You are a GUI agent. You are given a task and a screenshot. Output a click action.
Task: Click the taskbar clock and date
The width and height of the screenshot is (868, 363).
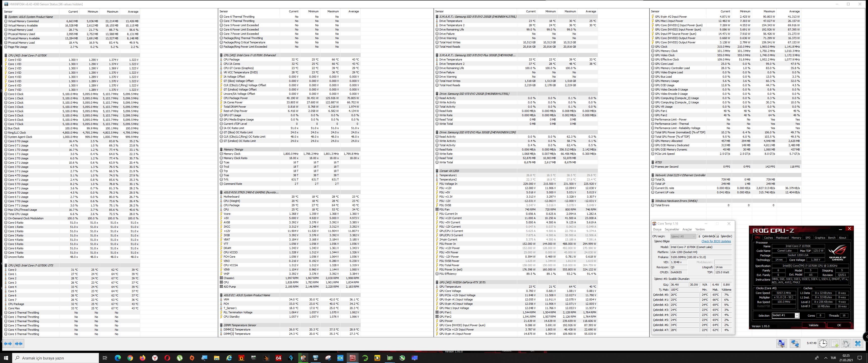pos(846,358)
